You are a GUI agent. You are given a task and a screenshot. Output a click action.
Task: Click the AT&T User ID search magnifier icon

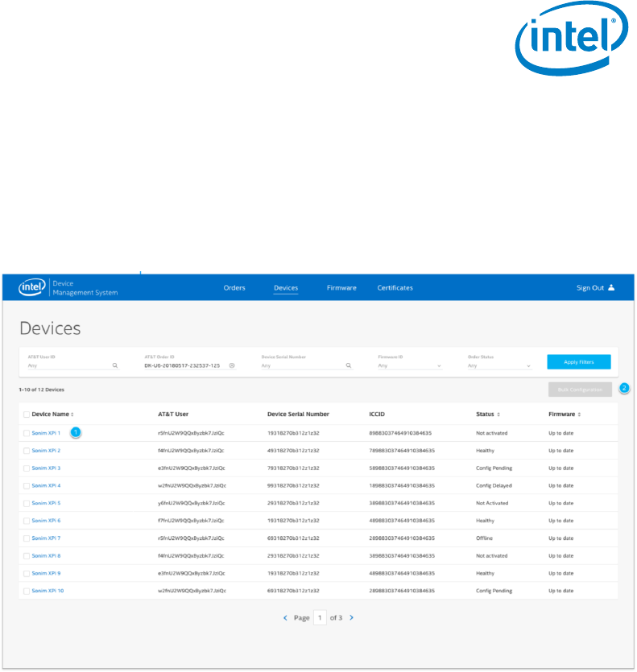tap(115, 365)
